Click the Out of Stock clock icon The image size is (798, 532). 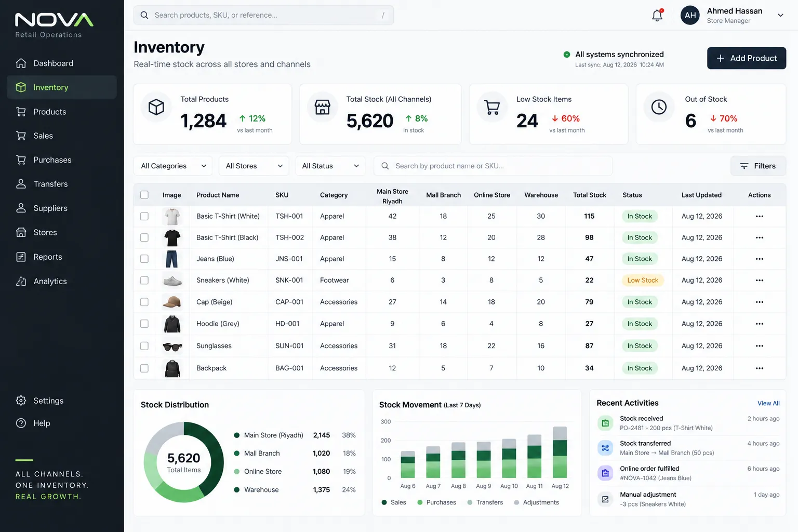point(659,107)
